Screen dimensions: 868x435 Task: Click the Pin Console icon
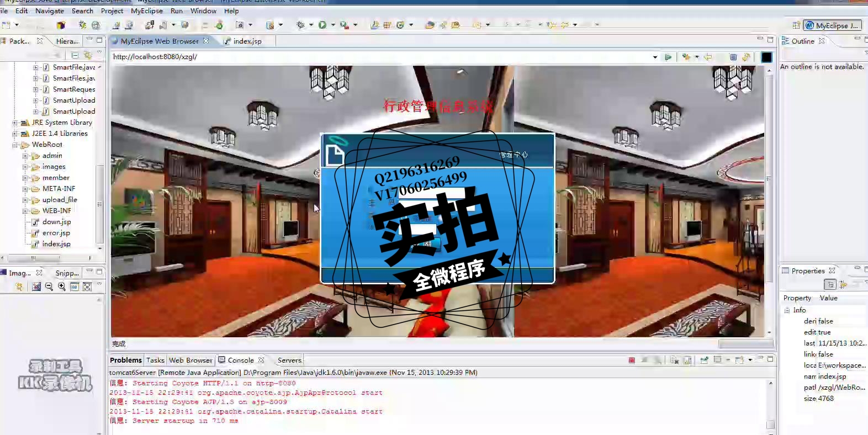704,360
